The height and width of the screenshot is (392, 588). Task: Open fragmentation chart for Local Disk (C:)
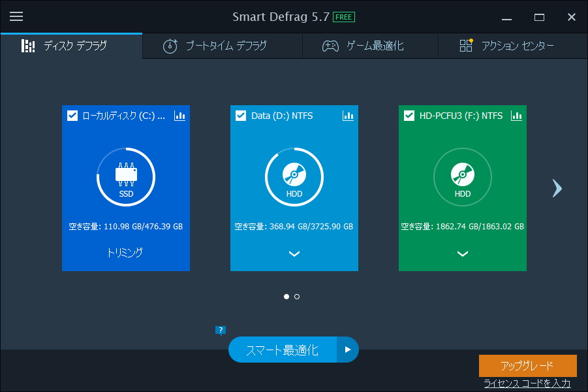179,116
